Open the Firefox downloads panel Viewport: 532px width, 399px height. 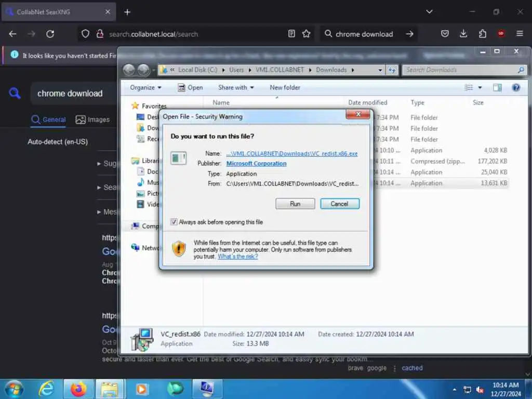(x=463, y=34)
